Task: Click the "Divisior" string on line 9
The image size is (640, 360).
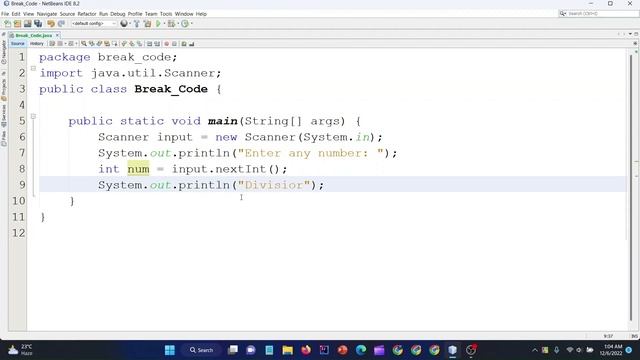Action: (x=274, y=185)
